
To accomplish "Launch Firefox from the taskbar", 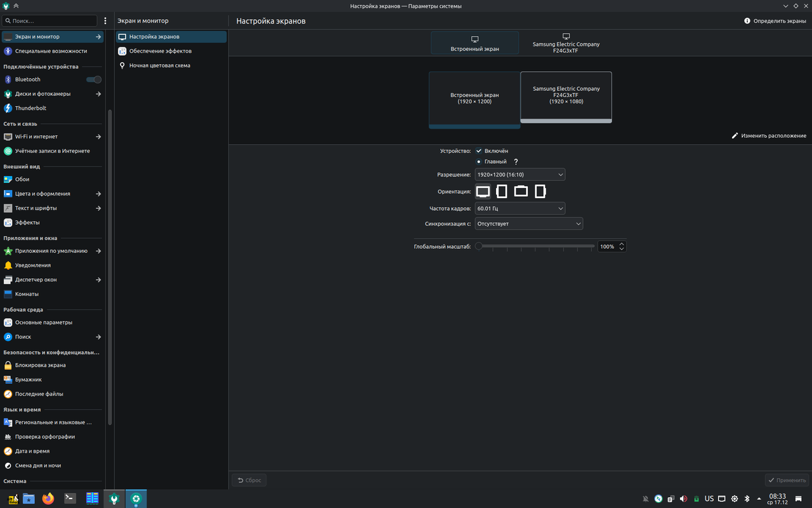I will point(48,498).
